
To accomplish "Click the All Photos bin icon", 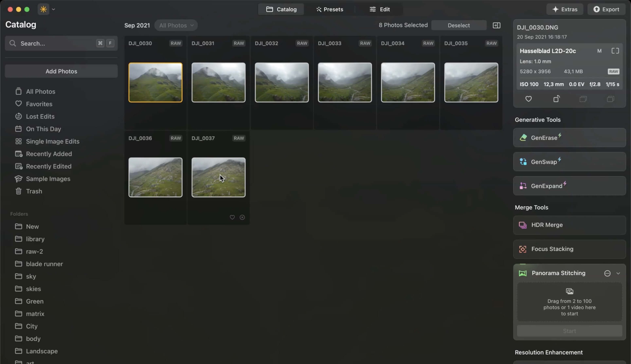I will point(18,91).
